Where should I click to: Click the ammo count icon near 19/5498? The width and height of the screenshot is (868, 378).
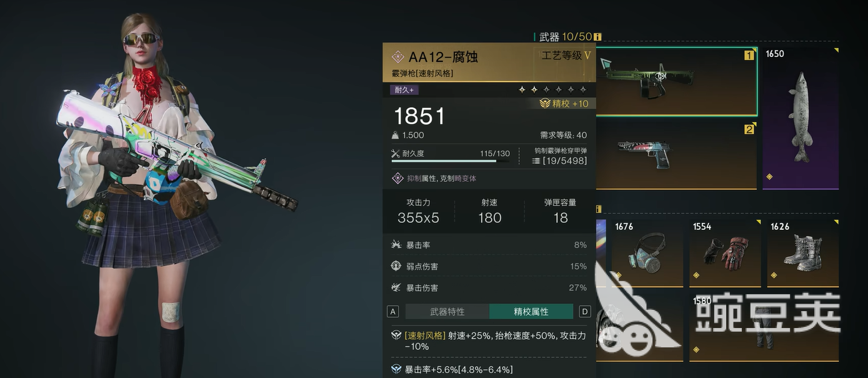536,161
